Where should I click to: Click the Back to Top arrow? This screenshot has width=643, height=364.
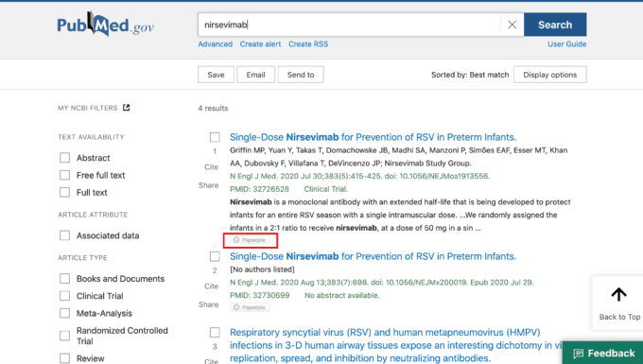(619, 295)
